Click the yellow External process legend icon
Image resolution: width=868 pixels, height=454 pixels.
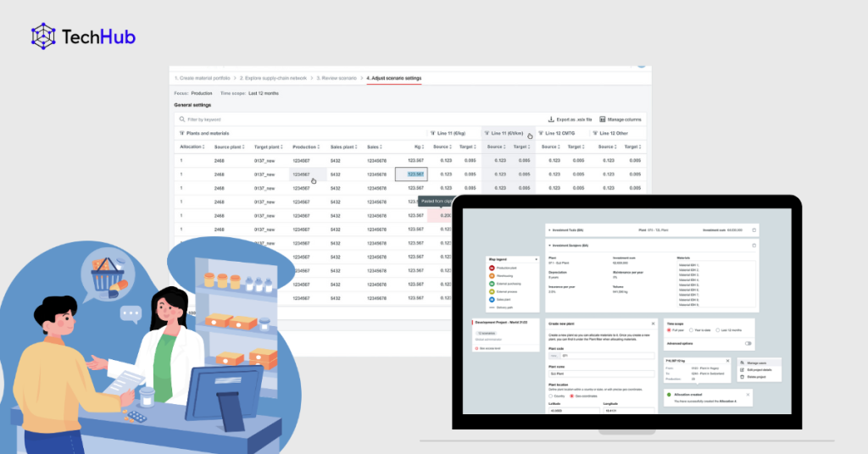click(492, 291)
